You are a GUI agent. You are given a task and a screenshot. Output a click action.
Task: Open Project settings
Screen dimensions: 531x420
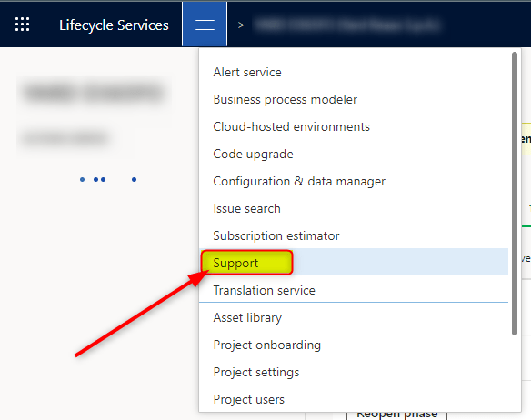point(354,372)
